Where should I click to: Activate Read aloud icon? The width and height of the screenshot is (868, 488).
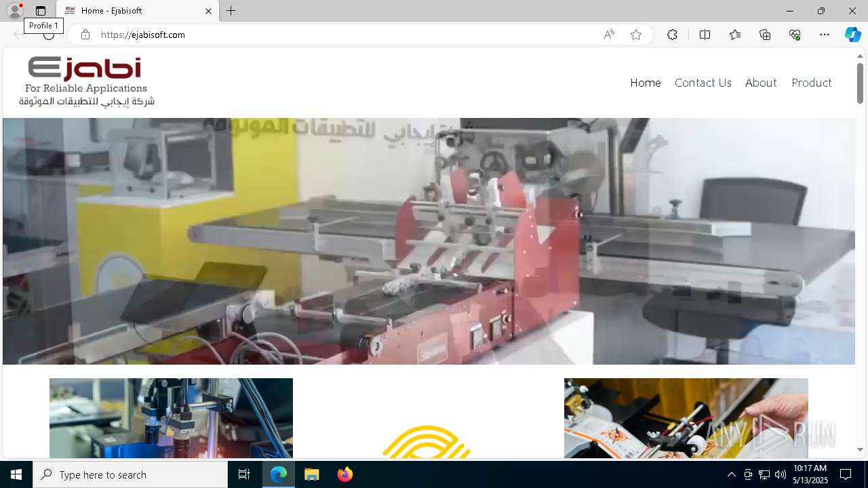click(609, 35)
